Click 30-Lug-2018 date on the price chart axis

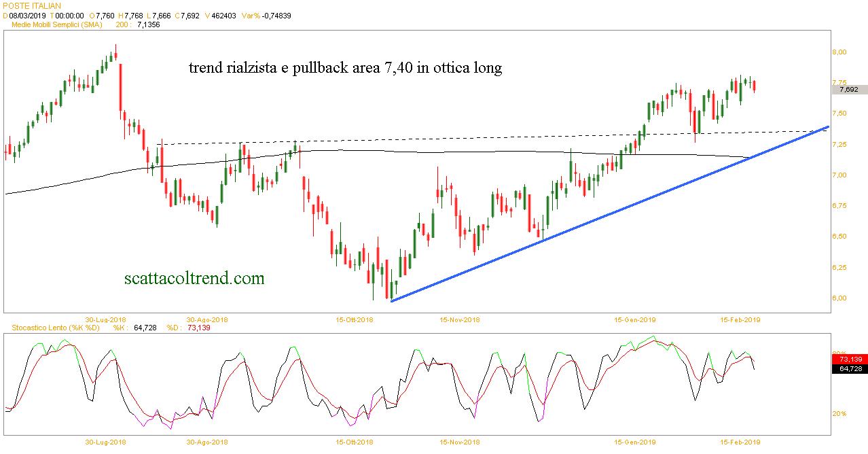(x=106, y=319)
